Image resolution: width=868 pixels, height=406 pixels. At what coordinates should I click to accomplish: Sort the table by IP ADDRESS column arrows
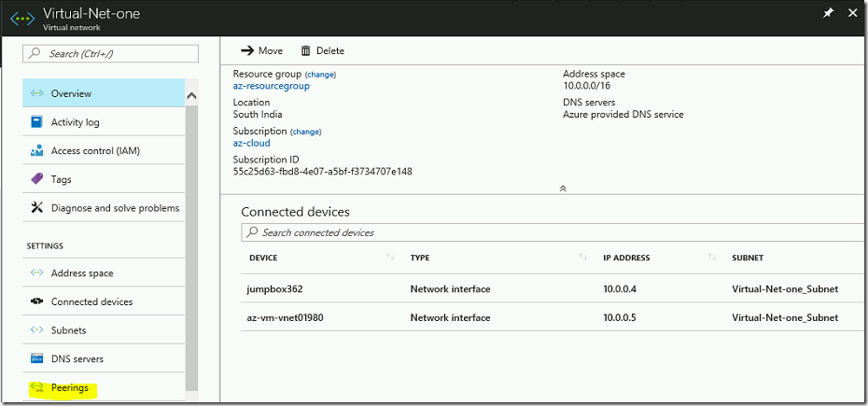click(x=712, y=257)
